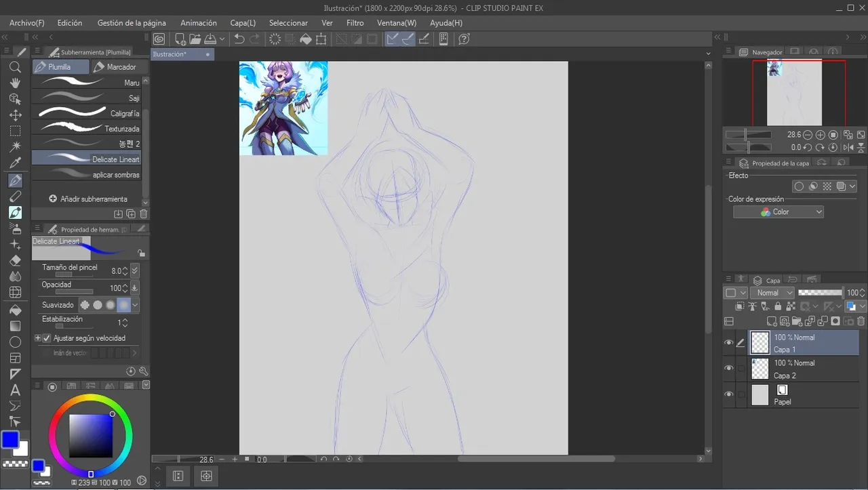
Task: Select the Gradient tool
Action: click(x=15, y=326)
